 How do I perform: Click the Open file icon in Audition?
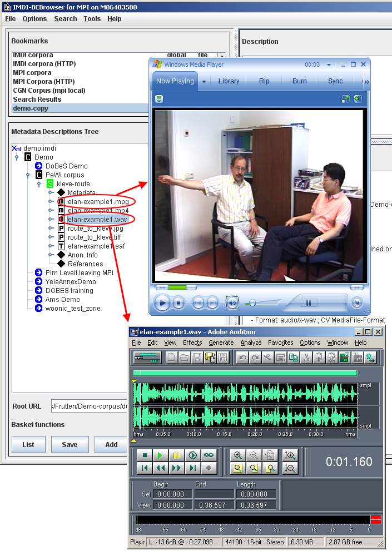coord(184,358)
